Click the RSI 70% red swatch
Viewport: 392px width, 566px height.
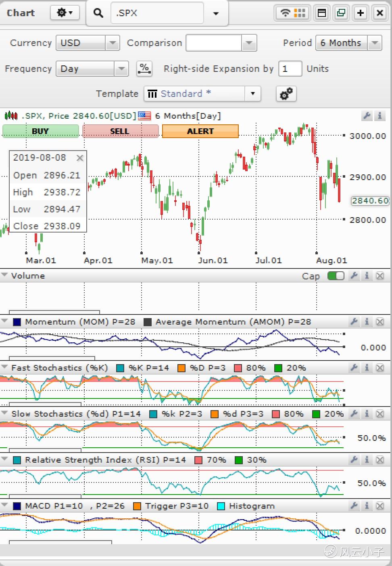pos(198,460)
